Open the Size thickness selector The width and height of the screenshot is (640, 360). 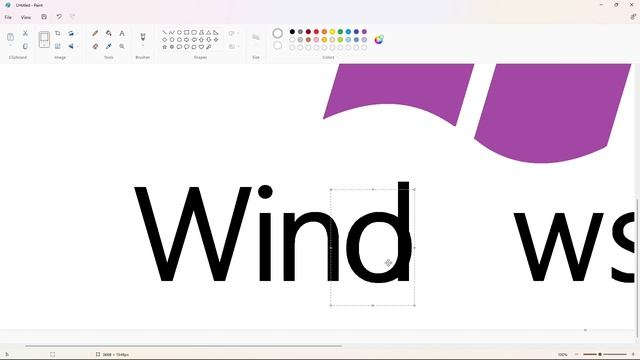click(x=256, y=38)
